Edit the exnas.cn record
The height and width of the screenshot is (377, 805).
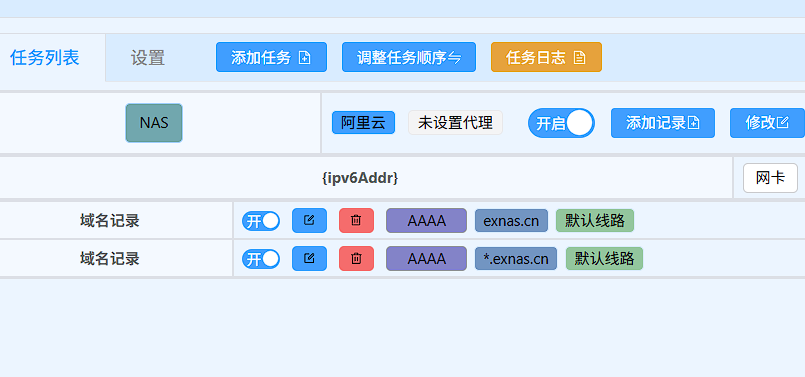309,220
